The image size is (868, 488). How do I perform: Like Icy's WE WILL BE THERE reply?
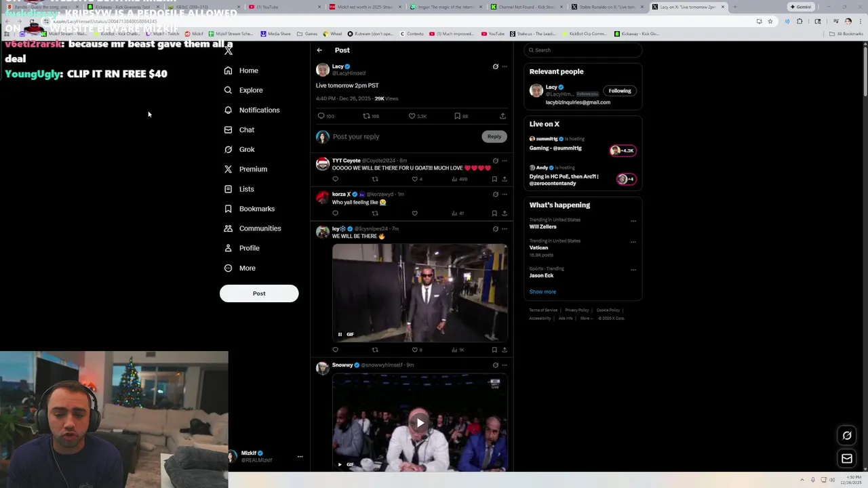[415, 350]
